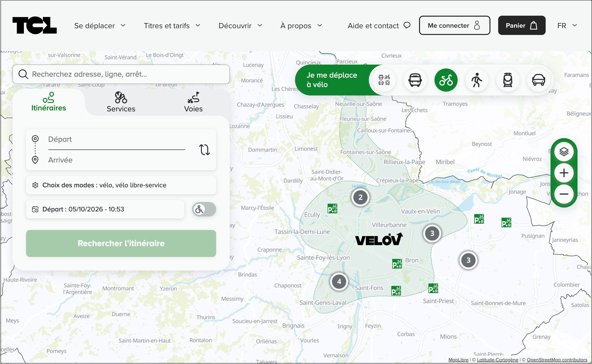The image size is (592, 364).
Task: Click the Me connecter button
Action: pyautogui.click(x=454, y=25)
